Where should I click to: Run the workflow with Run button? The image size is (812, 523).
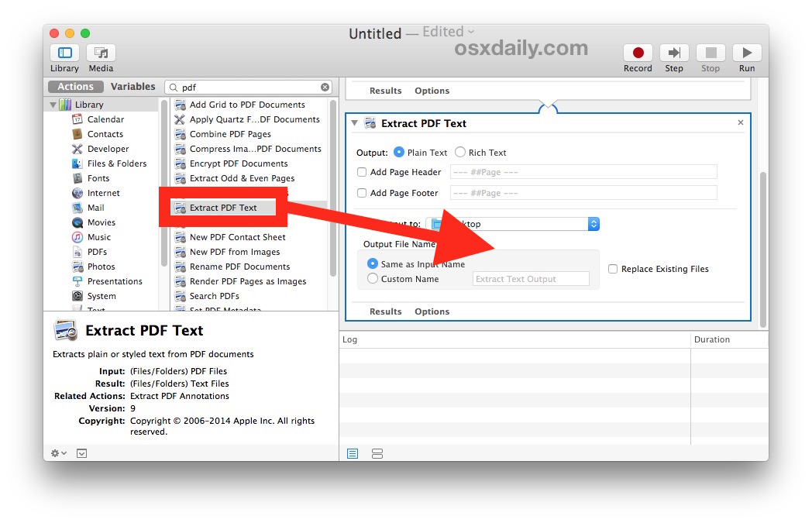pos(747,53)
